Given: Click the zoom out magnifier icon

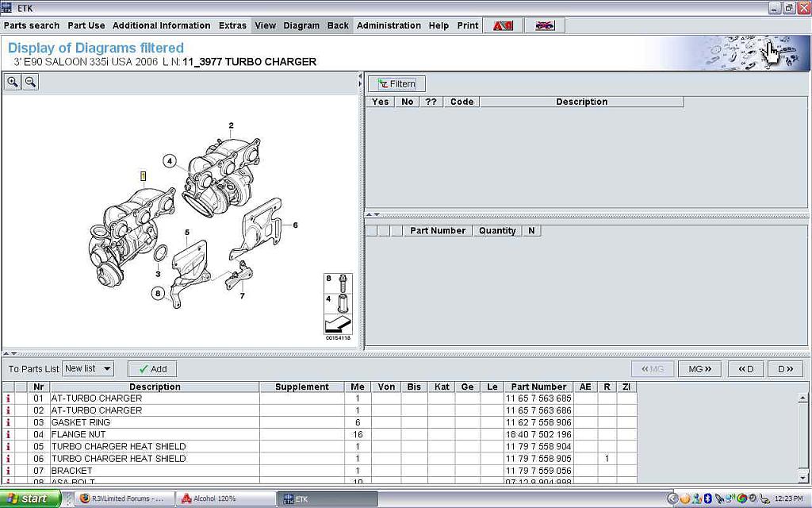Looking at the screenshot, I should 30,82.
